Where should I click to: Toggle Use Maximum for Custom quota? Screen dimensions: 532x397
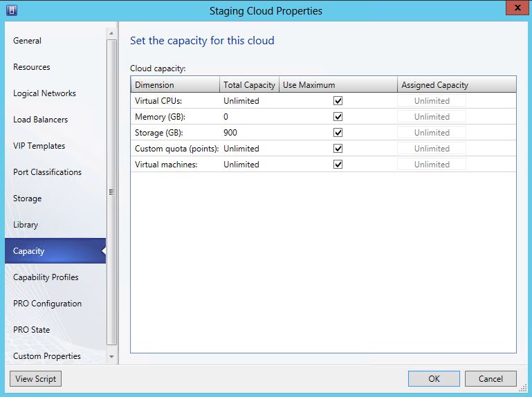(x=338, y=149)
